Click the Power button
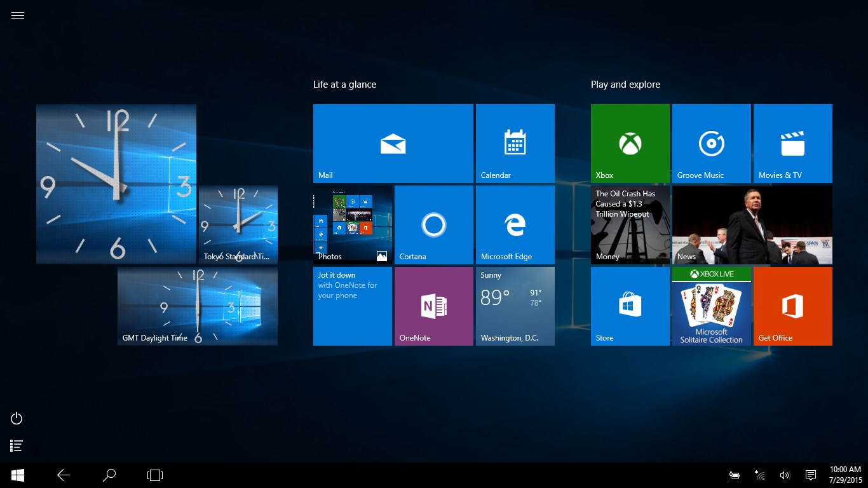Viewport: 868px width, 488px height. 16,418
